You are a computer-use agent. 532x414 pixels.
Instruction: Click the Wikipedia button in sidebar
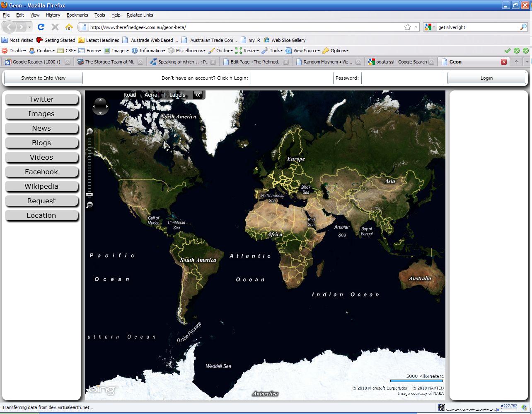pyautogui.click(x=41, y=186)
